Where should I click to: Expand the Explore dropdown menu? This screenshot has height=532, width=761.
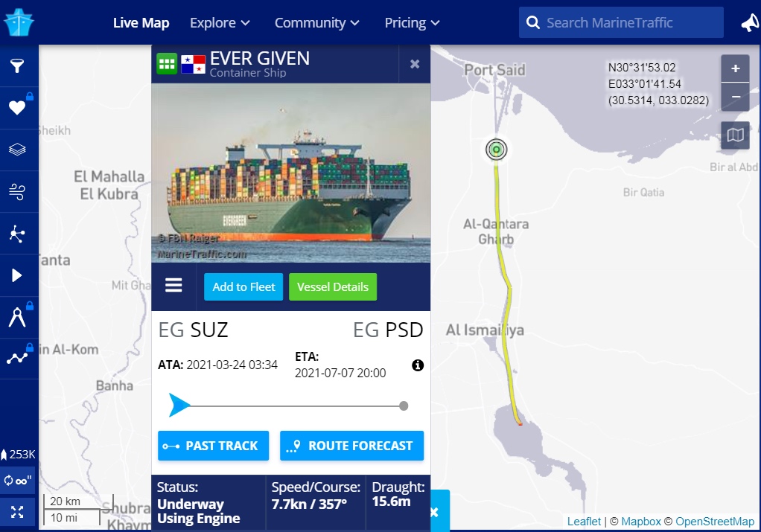pos(220,23)
